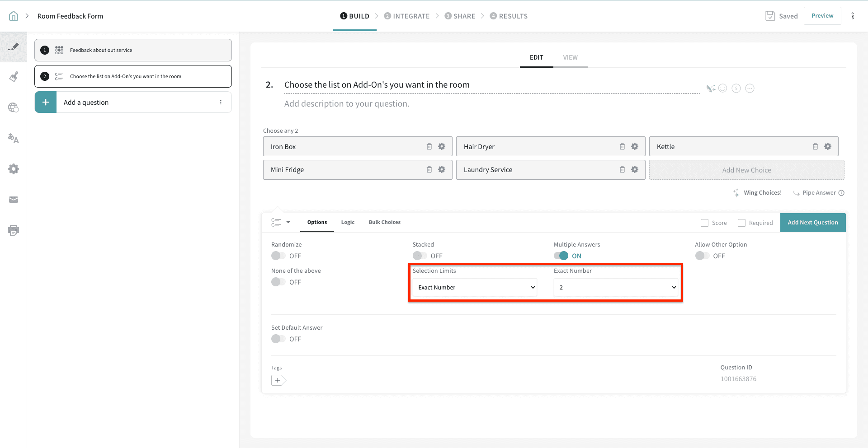Click the home icon in breadcrumb
Image resolution: width=868 pixels, height=448 pixels.
(14, 16)
